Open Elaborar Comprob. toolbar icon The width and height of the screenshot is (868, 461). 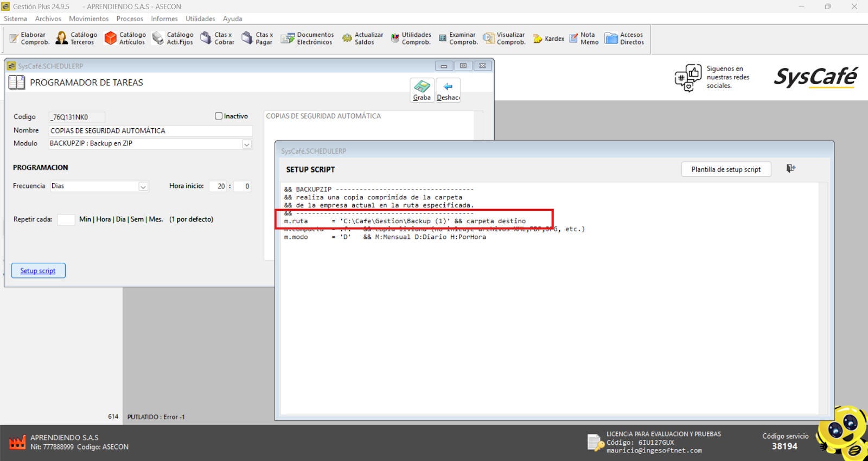pyautogui.click(x=15, y=39)
